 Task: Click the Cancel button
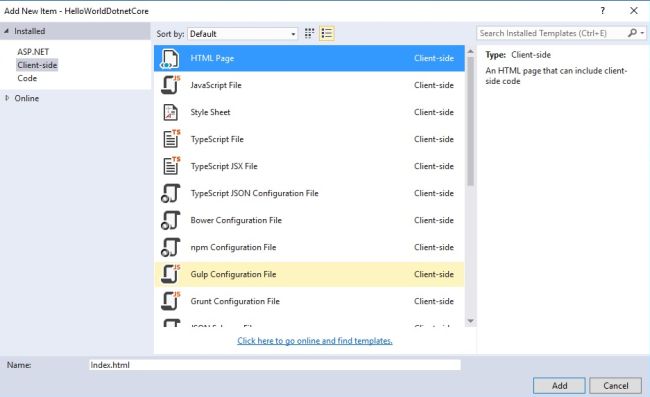click(616, 385)
